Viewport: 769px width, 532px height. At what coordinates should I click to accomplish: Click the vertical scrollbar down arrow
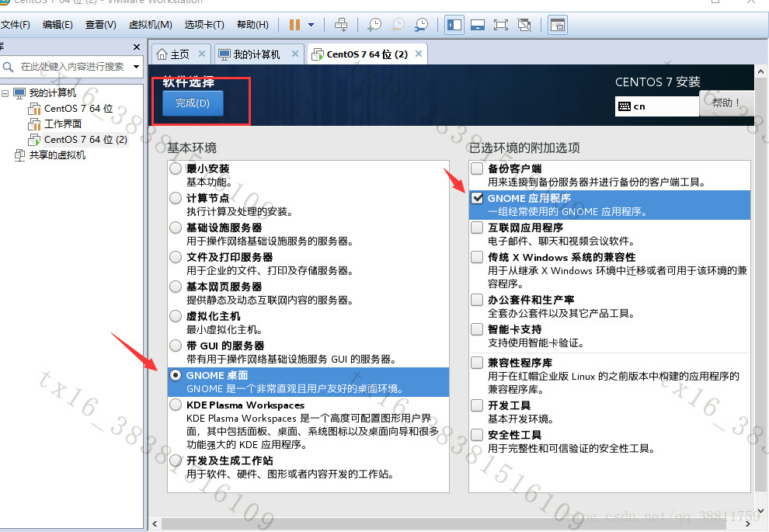tap(760, 510)
